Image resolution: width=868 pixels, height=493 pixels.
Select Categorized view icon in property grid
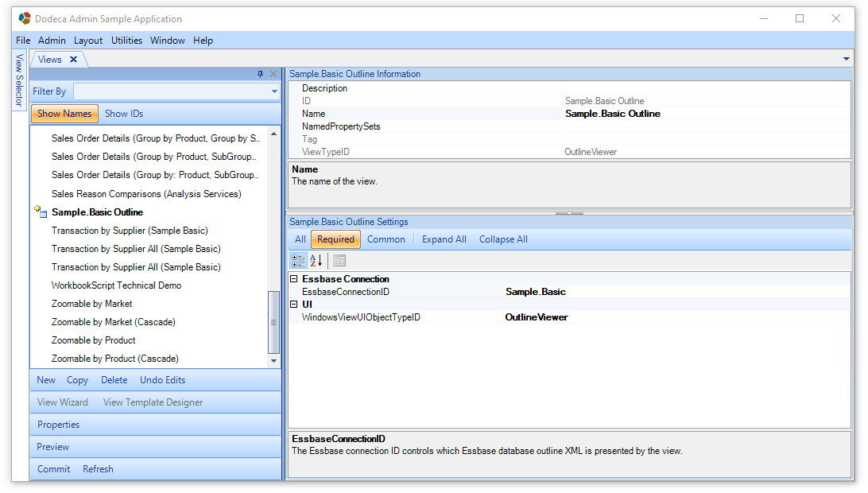[298, 260]
